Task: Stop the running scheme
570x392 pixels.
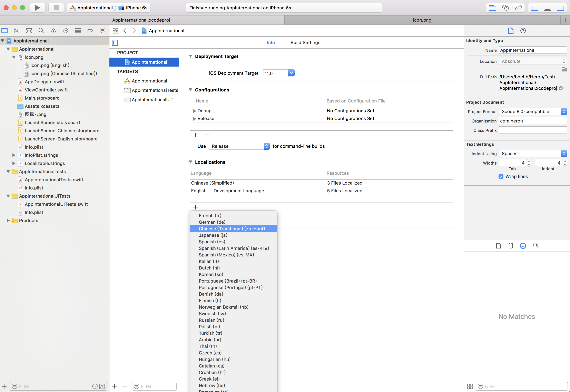Action: pyautogui.click(x=56, y=8)
